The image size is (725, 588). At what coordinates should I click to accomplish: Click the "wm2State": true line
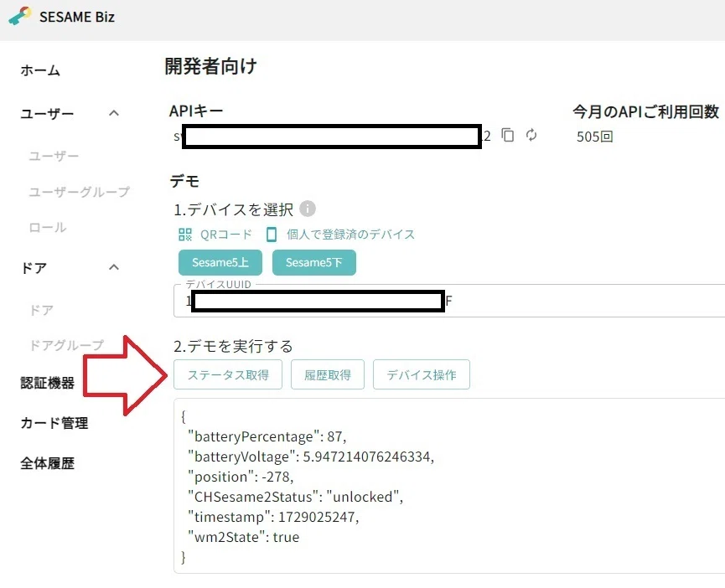click(x=244, y=537)
